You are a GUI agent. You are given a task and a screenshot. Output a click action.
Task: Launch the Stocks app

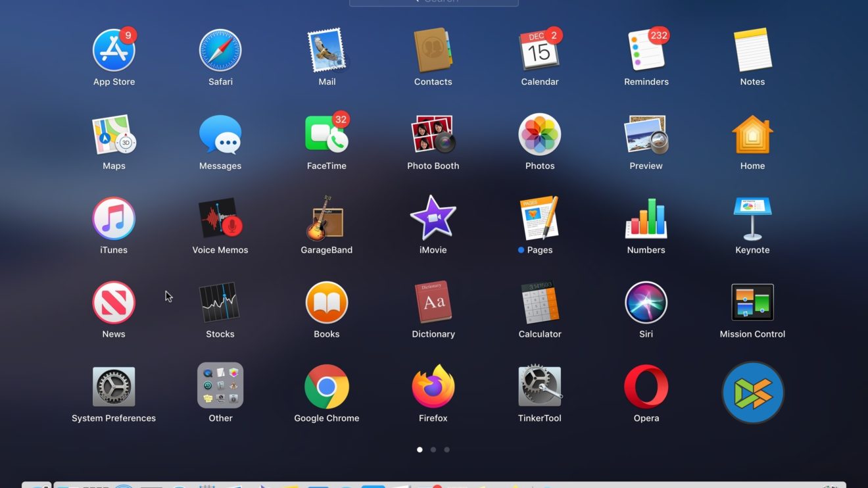click(220, 303)
